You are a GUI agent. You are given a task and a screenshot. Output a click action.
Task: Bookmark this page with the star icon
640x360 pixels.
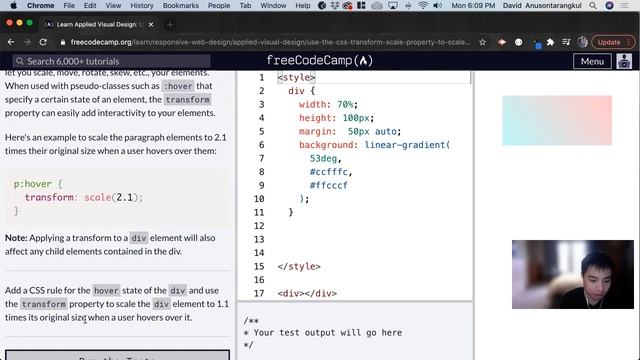coord(482,42)
